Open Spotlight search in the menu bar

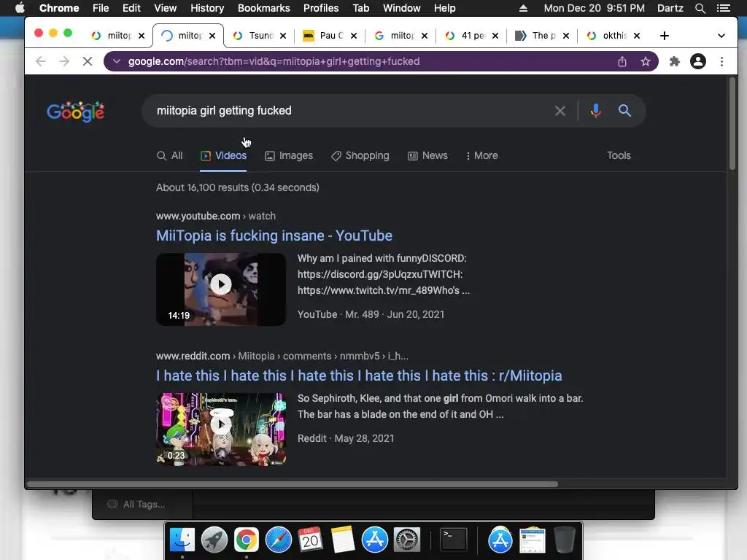700,8
